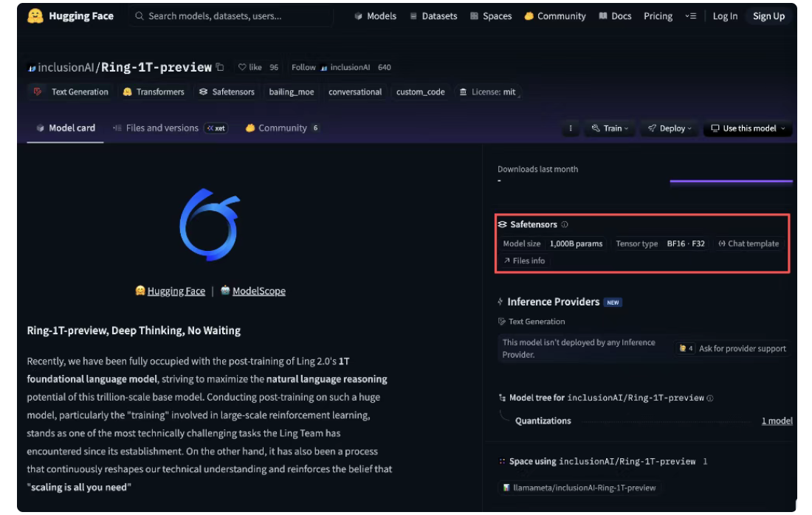
Task: Open the Use this model dropdown
Action: pos(748,128)
